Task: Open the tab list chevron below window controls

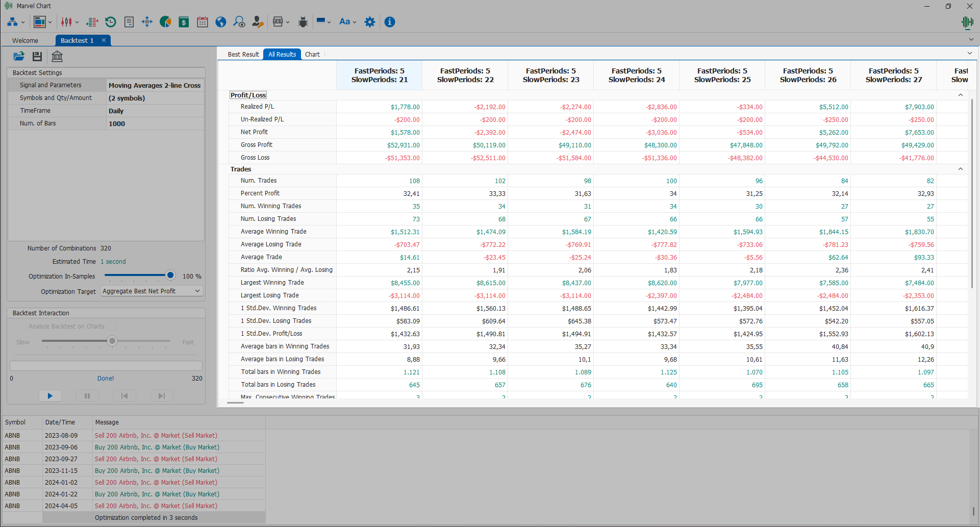Action: (971, 39)
